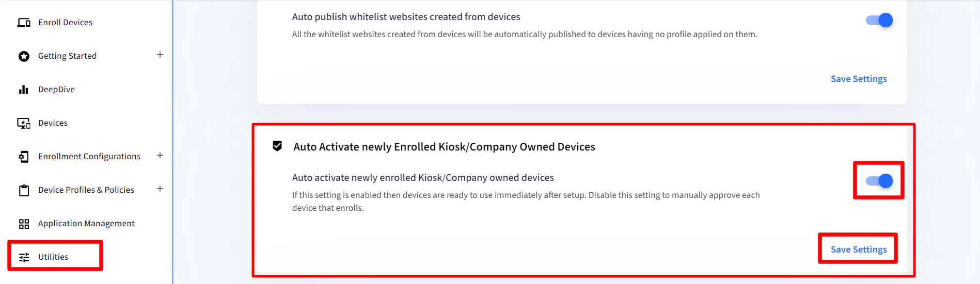Click the Enrollment Configurations icon
980x284 pixels.
[x=24, y=157]
